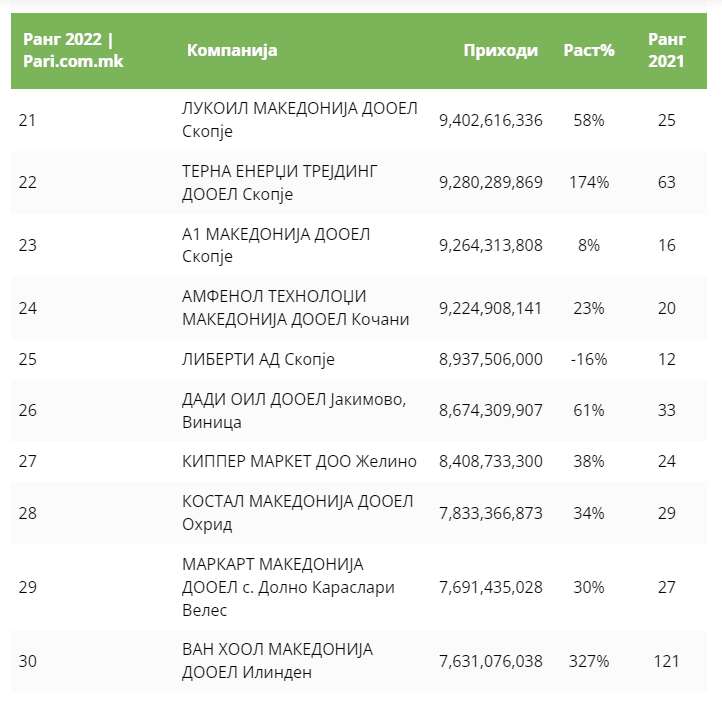Click ВАН ХООЛ МАКЕДОНИЈА company name

pos(277,661)
